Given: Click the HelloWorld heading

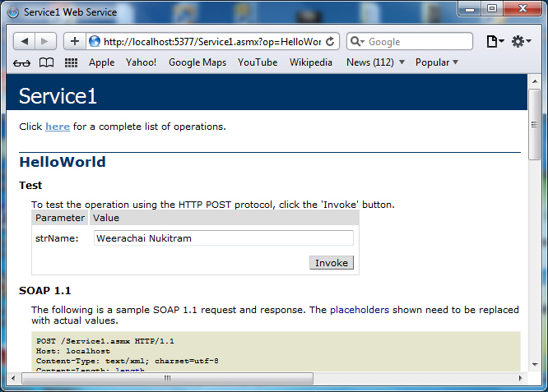Looking at the screenshot, I should click(x=63, y=163).
